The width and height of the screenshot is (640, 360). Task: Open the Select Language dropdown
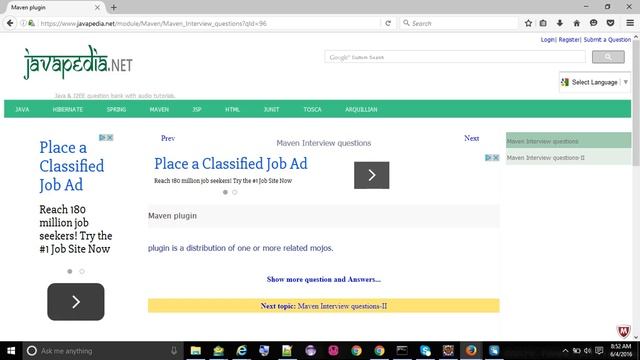[x=595, y=82]
